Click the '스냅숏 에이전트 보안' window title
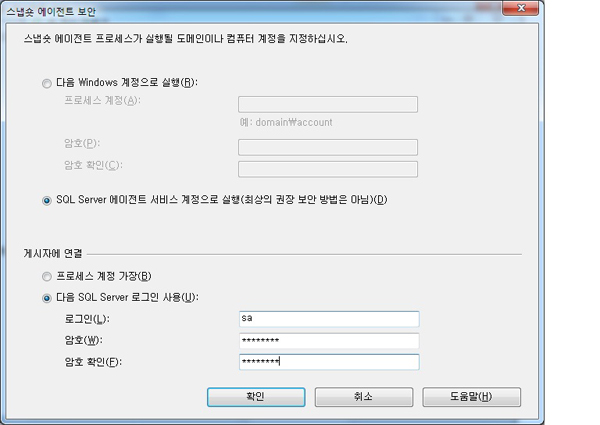 click(51, 12)
